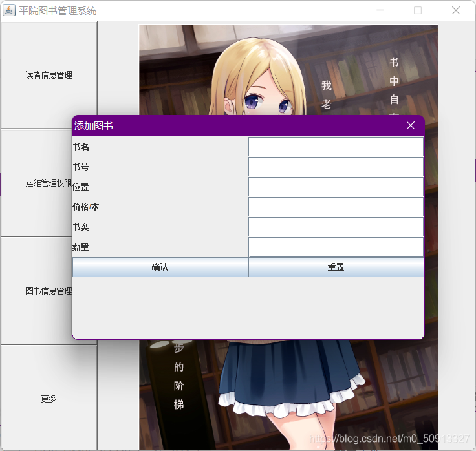This screenshot has width=476, height=451.
Task: Minimize the 平院图书管理系统 window
Action: (380, 10)
